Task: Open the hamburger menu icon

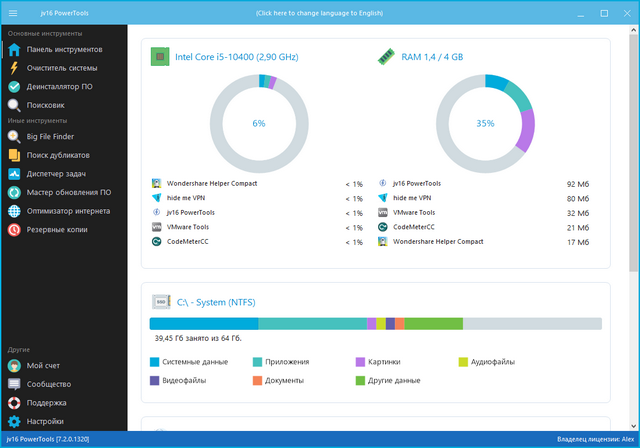Action: tap(13, 13)
